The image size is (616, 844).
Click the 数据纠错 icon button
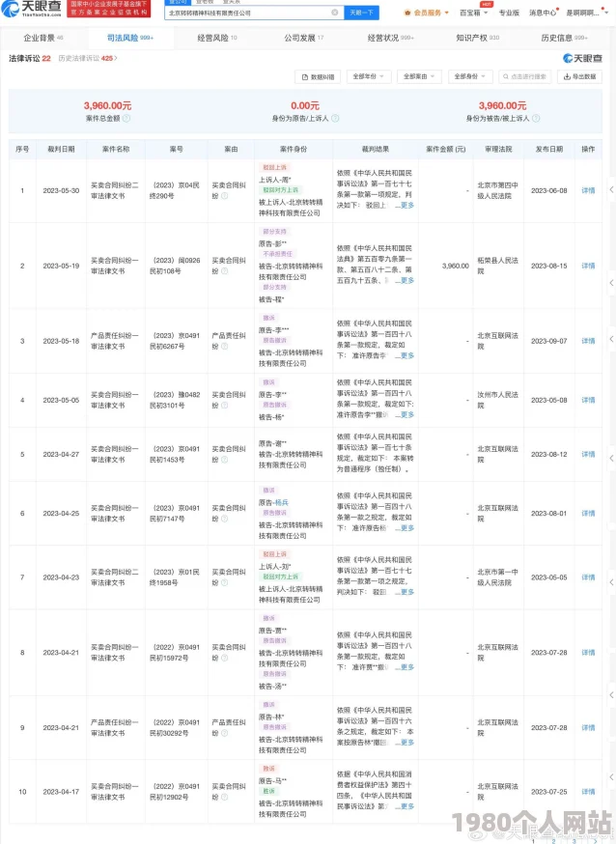pos(318,76)
